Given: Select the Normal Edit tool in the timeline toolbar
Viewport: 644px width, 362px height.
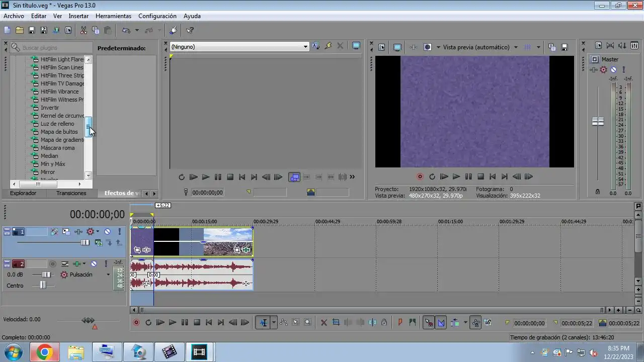Looking at the screenshot, I should click(263, 323).
